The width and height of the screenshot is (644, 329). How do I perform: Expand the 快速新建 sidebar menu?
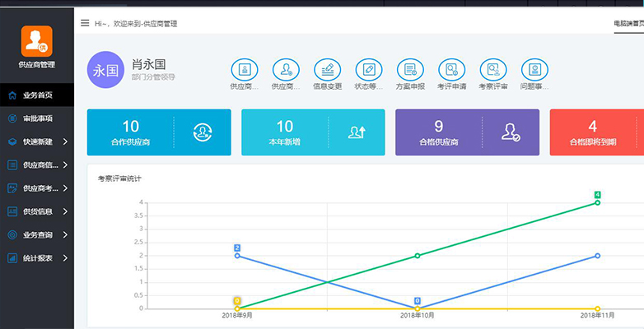point(37,141)
